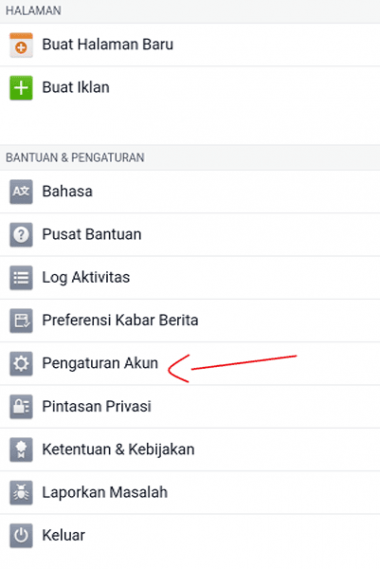Open Buat Halaman Baru menu entry
380x569 pixels.
pos(190,45)
